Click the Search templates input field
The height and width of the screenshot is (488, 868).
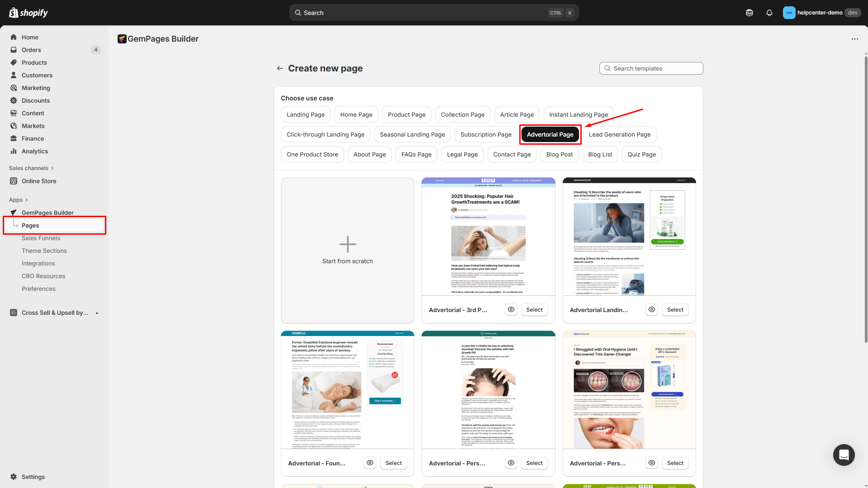coord(651,68)
